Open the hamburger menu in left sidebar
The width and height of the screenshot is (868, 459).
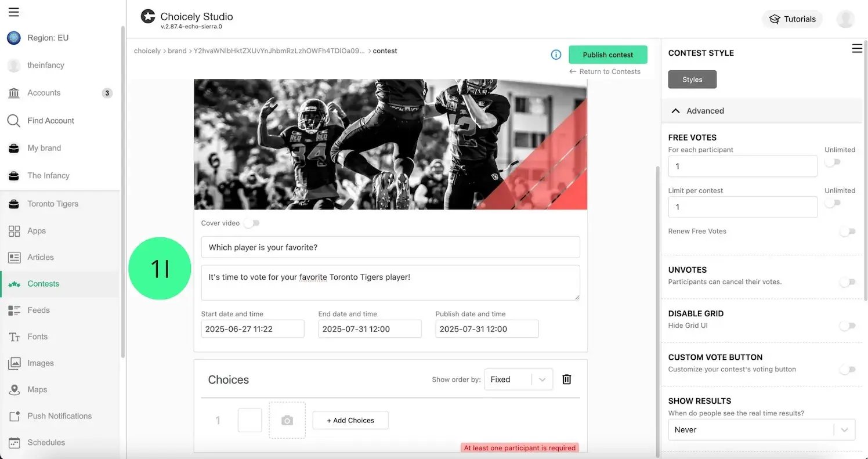click(x=14, y=12)
